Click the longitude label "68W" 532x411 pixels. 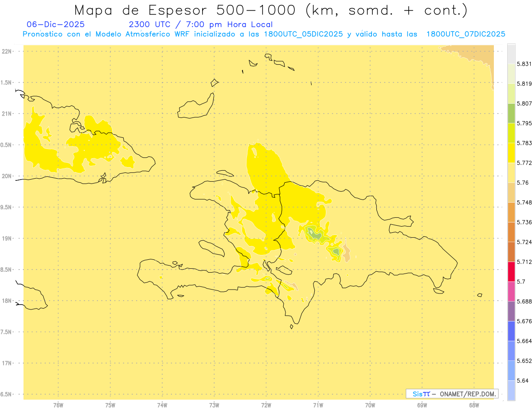tap(474, 405)
